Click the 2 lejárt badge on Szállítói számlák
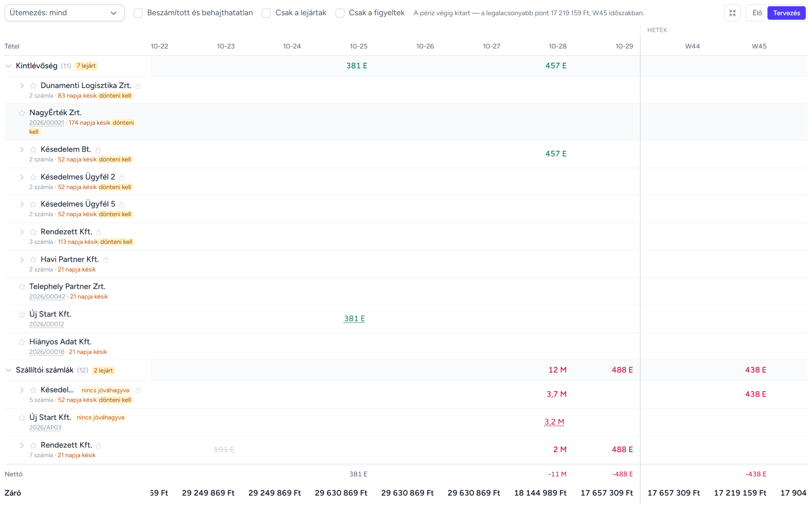The image size is (812, 508). click(103, 370)
